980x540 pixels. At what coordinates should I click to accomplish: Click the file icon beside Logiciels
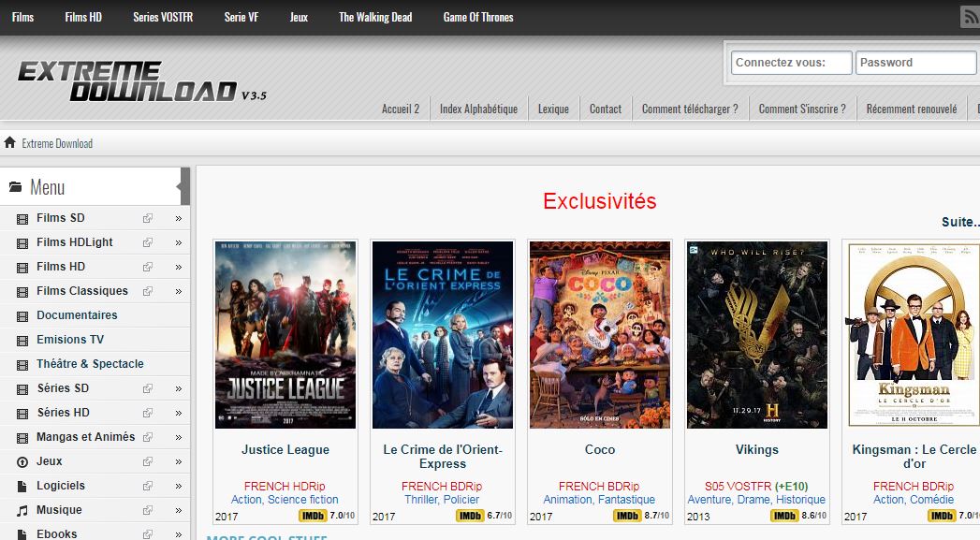[22, 487]
